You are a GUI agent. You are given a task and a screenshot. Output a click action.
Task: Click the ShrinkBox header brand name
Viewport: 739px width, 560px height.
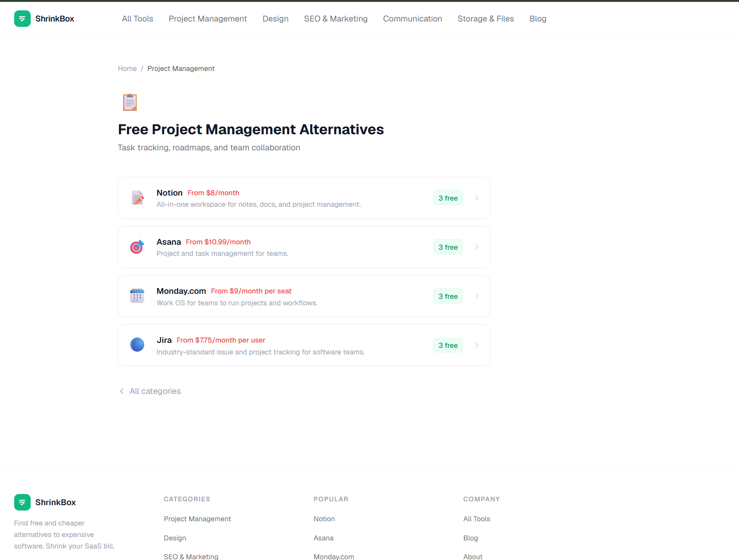[55, 19]
